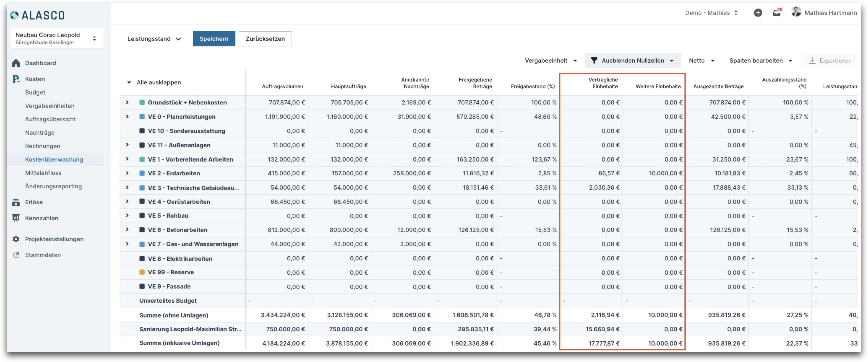868x362 pixels.
Task: Click the Kosten sidebar icon
Action: (x=16, y=79)
